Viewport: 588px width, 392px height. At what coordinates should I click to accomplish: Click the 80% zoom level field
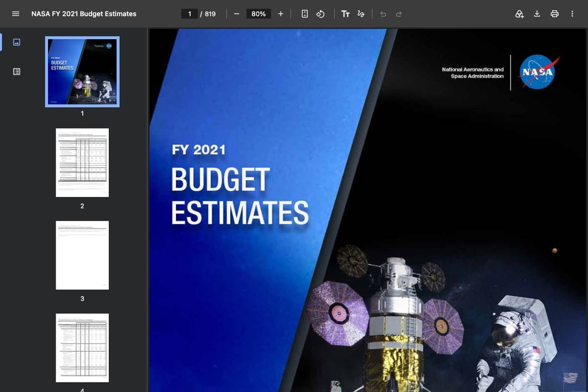[x=259, y=14]
